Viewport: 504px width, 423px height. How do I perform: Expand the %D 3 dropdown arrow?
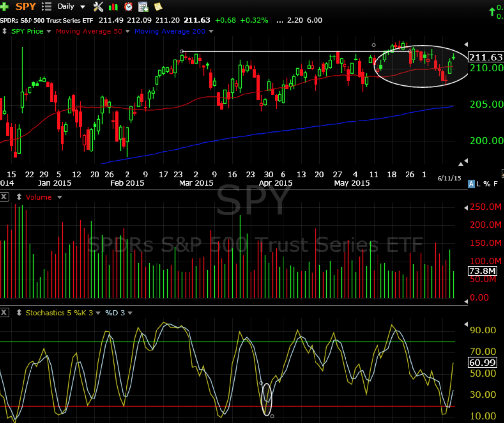(130, 313)
